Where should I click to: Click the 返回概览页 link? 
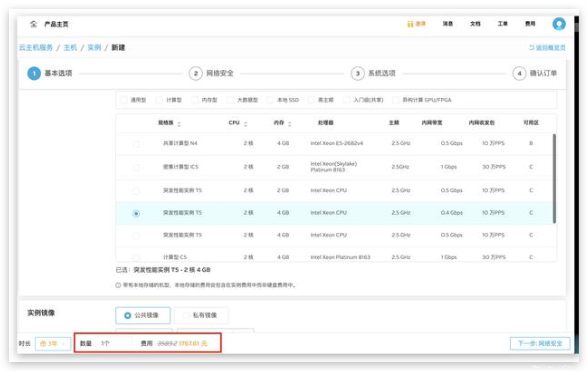(547, 48)
